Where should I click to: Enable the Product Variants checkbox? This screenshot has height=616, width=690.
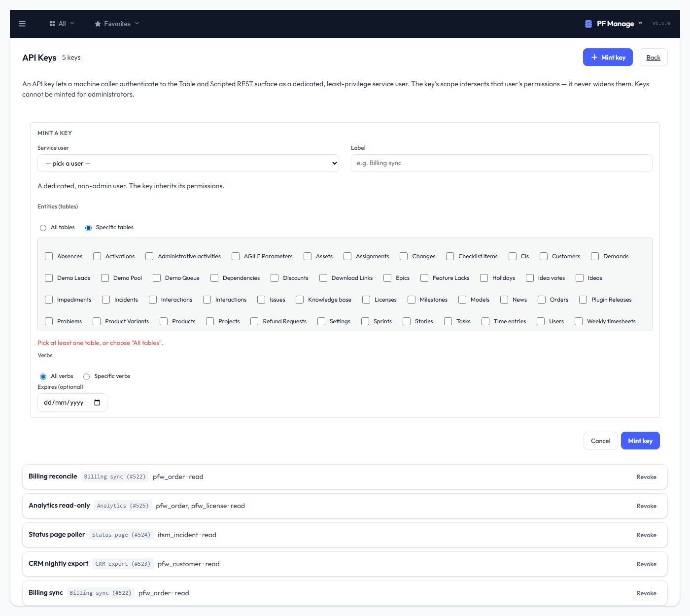pos(97,321)
